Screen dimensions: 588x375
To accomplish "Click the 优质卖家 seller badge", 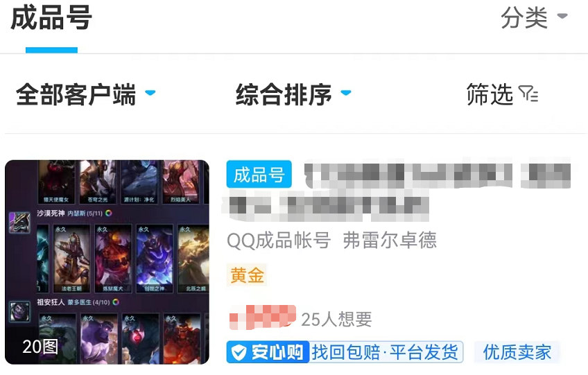I will (517, 352).
